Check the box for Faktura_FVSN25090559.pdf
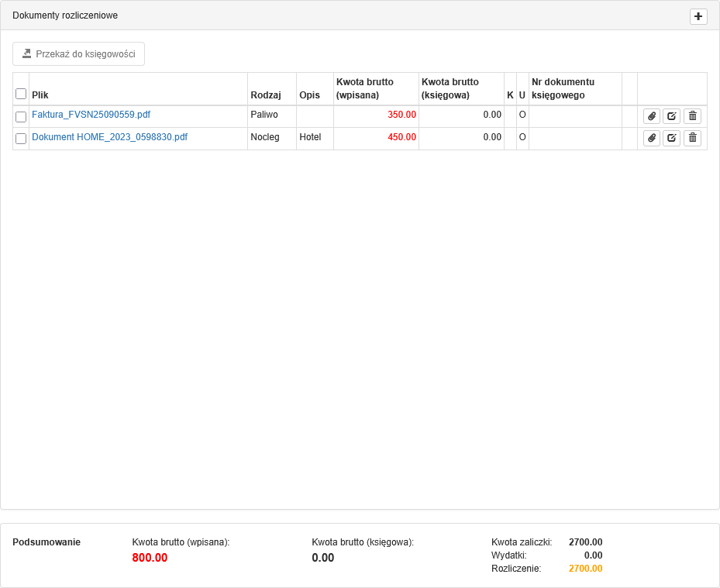 pos(21,117)
